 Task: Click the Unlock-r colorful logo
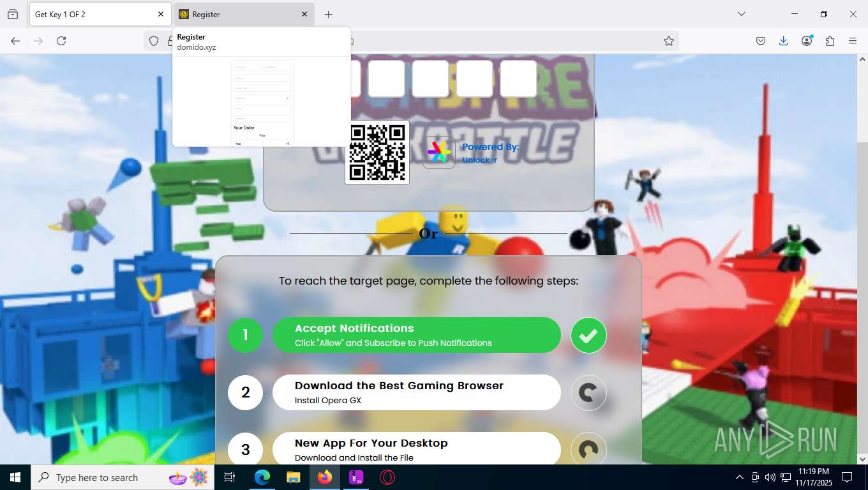438,152
